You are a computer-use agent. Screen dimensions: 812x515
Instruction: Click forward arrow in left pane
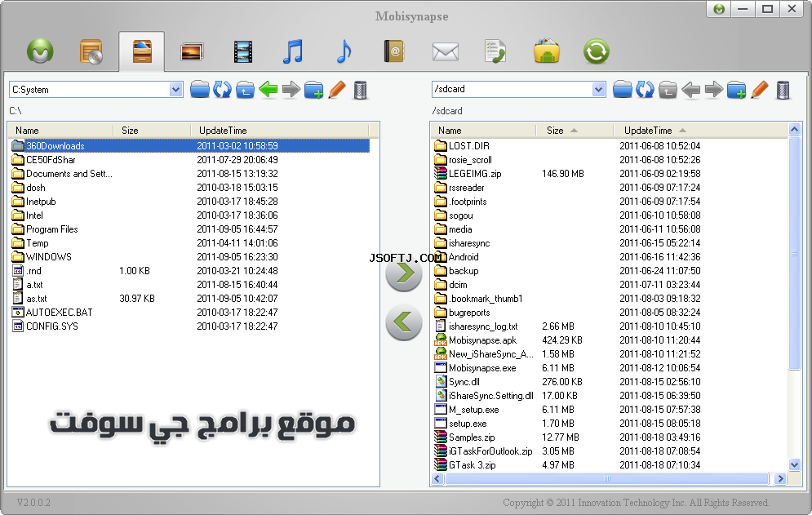coord(291,90)
